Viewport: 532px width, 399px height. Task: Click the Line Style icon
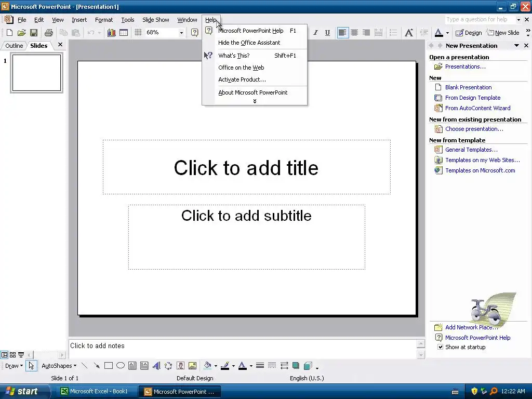(260, 366)
